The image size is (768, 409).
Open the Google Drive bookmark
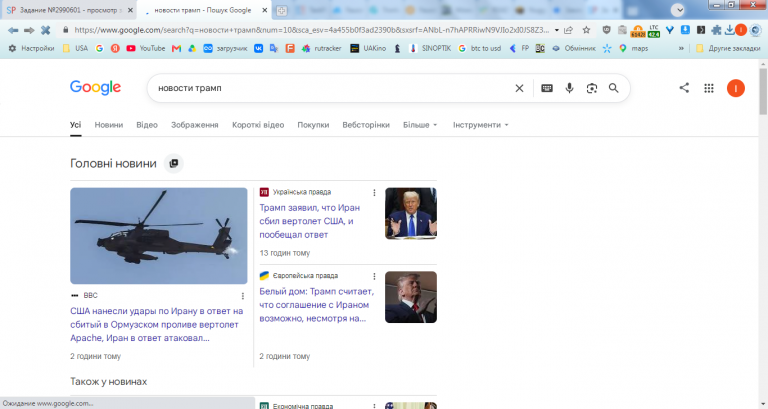click(x=192, y=48)
